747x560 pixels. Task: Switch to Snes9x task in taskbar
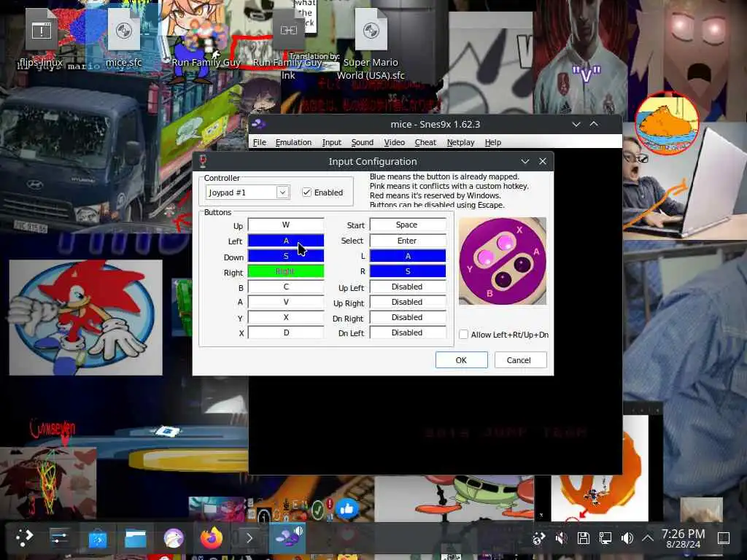(287, 537)
